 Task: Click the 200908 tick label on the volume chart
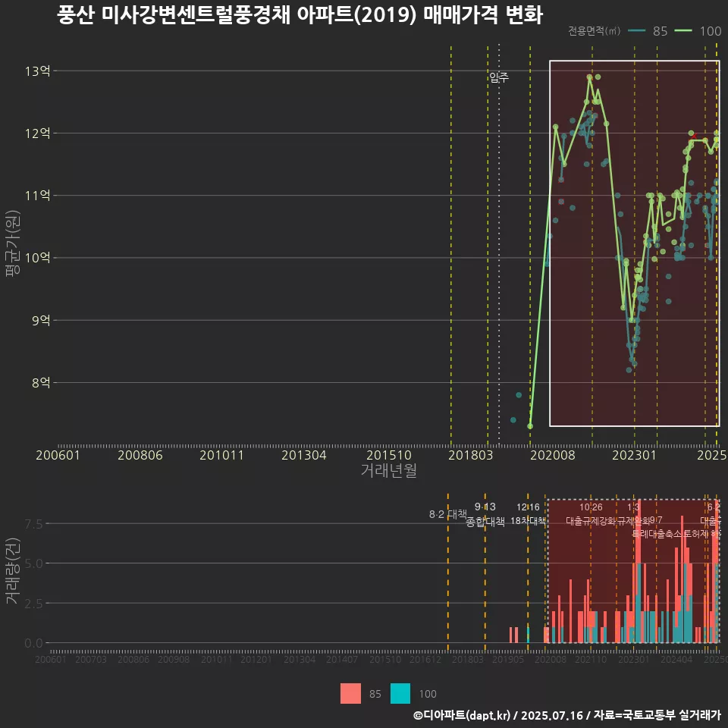(174, 659)
